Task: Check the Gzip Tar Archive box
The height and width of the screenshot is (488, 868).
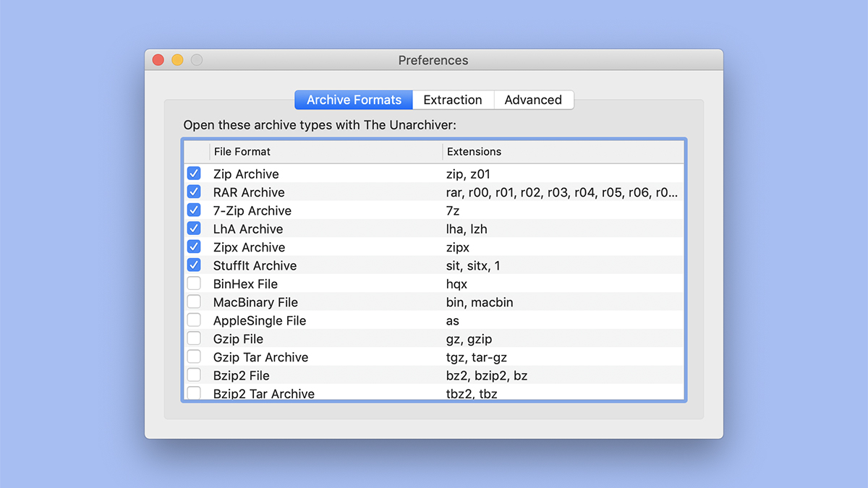Action: pyautogui.click(x=194, y=356)
